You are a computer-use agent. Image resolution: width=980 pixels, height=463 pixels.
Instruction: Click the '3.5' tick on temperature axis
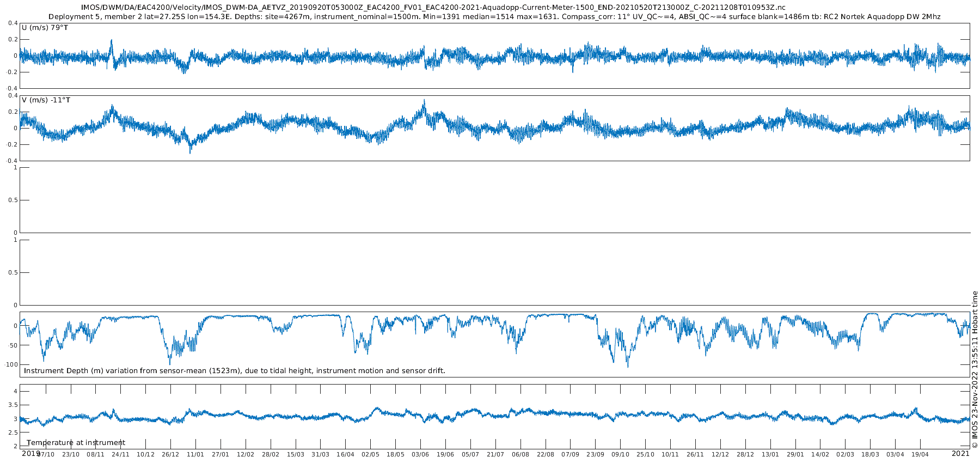coord(13,405)
